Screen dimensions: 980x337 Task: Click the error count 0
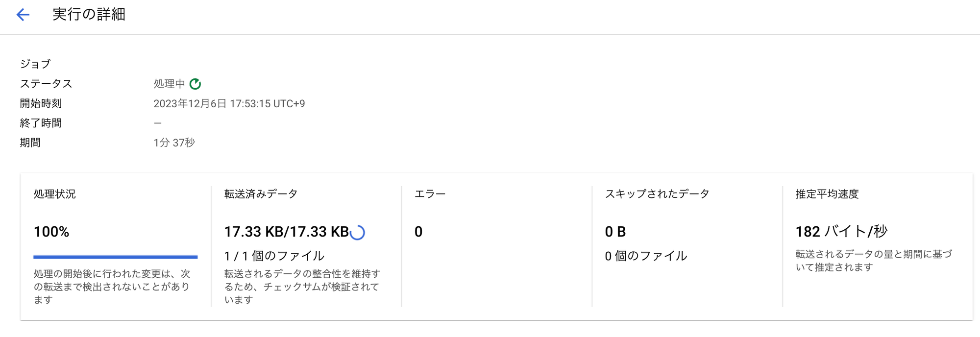(418, 232)
